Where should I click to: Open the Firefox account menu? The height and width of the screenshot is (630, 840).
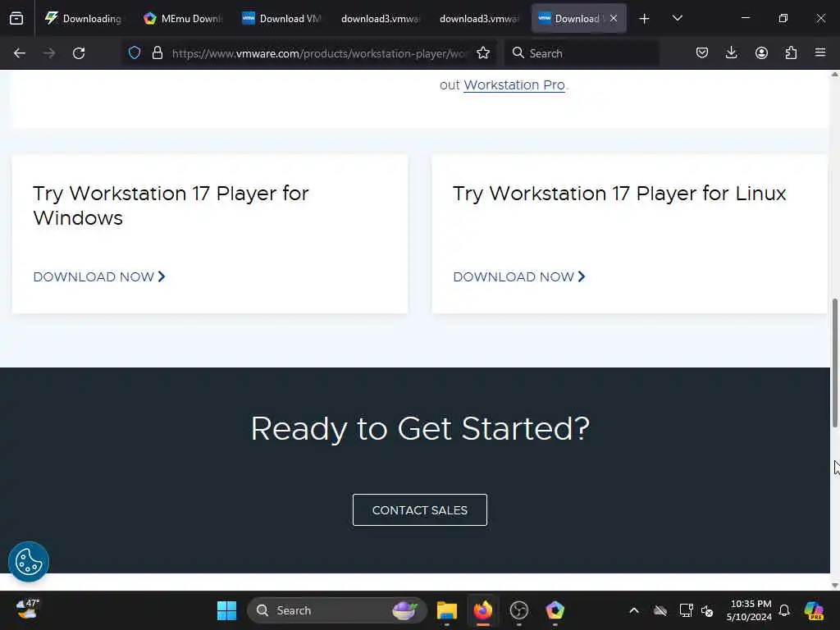click(761, 52)
